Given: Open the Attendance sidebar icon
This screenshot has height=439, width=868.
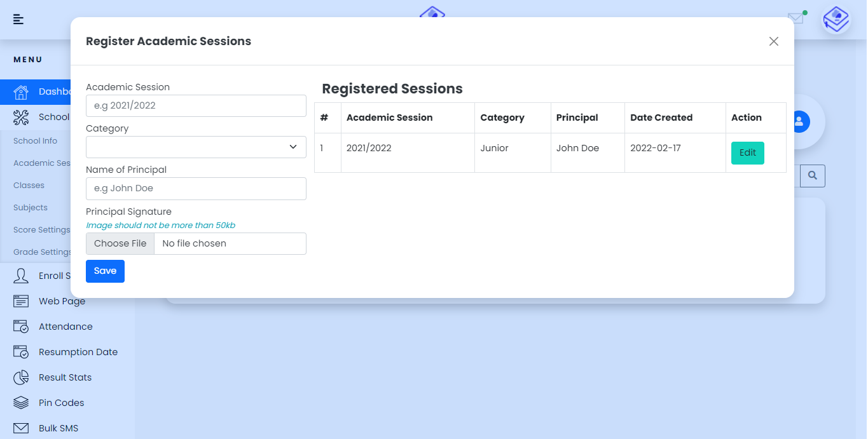Looking at the screenshot, I should (x=21, y=327).
